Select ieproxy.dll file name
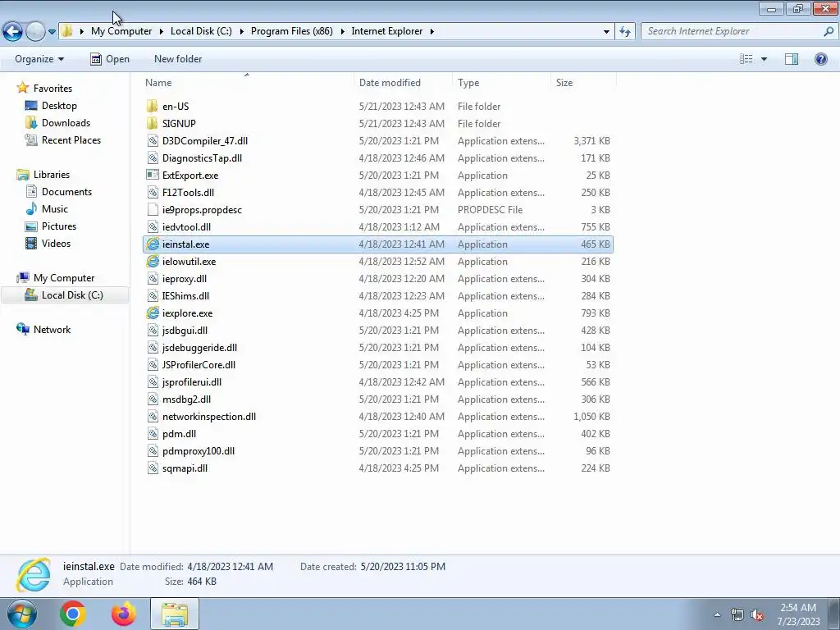The image size is (840, 630). (x=185, y=279)
